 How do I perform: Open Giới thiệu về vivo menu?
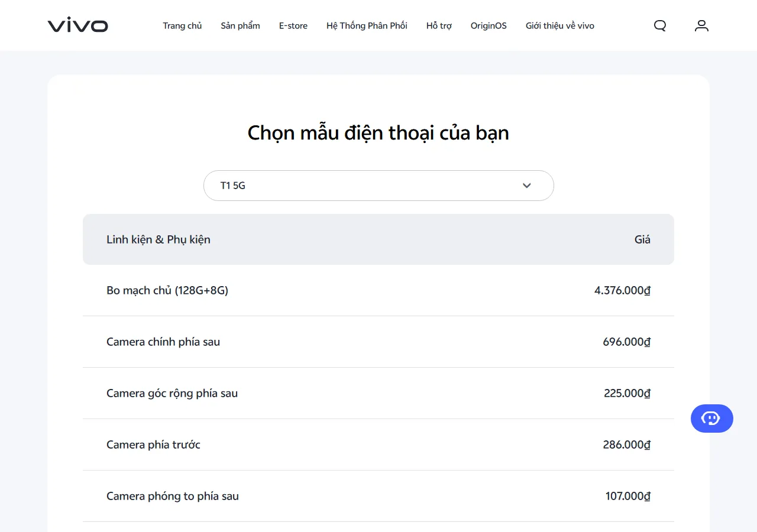(560, 25)
